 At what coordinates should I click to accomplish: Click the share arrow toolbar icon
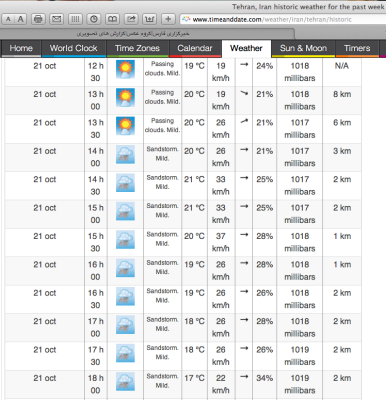tap(131, 19)
